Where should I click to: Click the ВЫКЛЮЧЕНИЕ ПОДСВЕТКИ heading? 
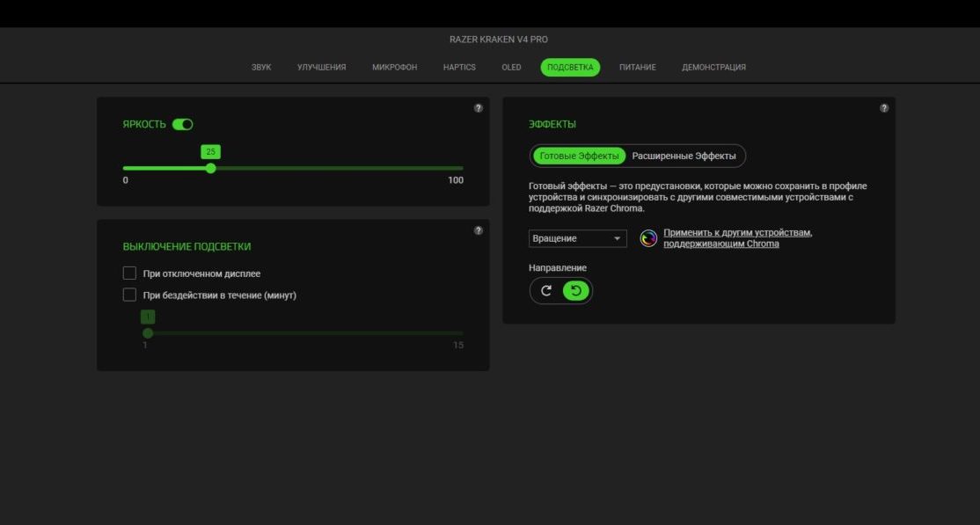186,247
